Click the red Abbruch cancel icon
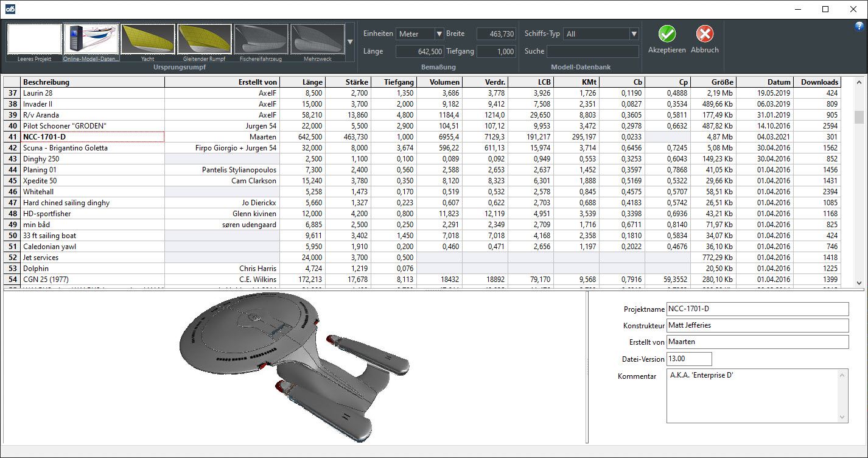Image resolution: width=868 pixels, height=458 pixels. 704,34
